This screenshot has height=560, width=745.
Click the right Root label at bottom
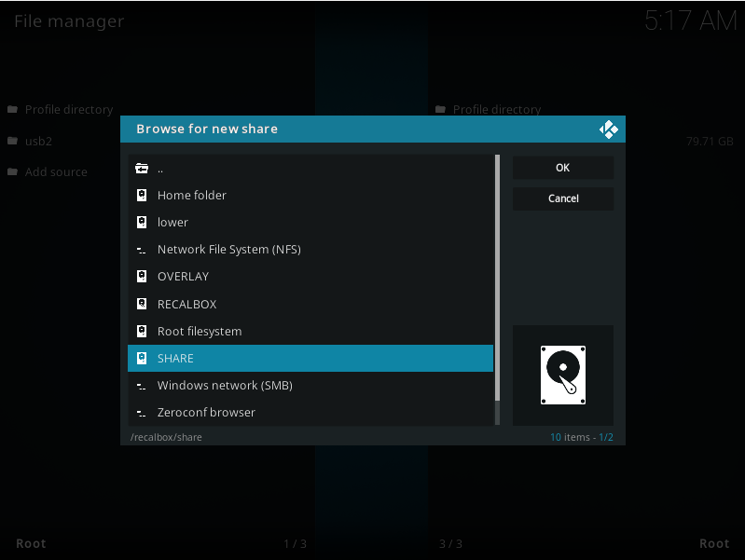pyautogui.click(x=714, y=543)
